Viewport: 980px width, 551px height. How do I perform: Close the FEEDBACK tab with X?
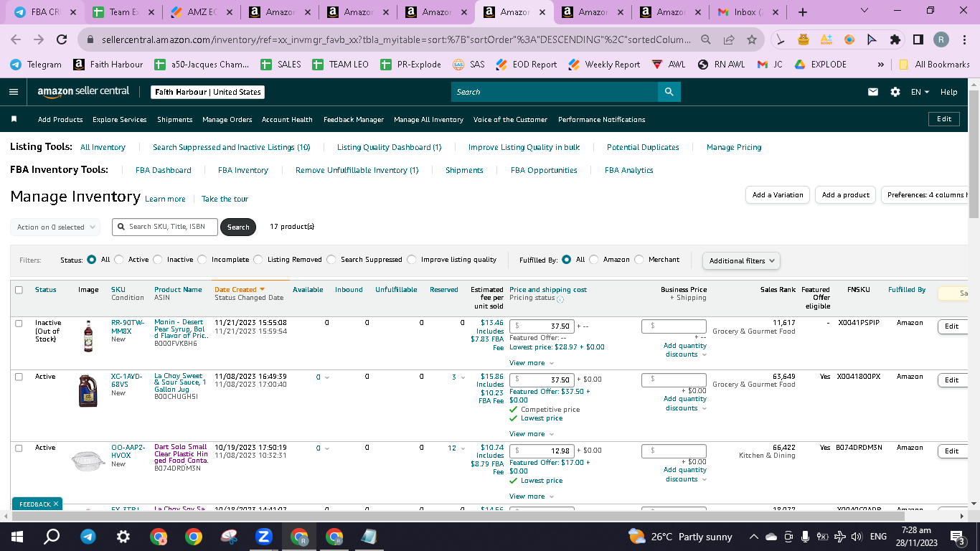point(56,504)
